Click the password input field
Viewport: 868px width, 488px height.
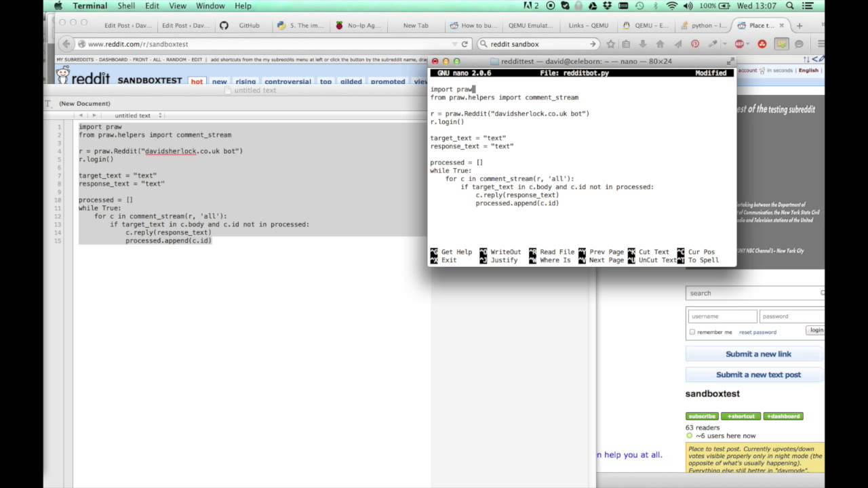(792, 316)
